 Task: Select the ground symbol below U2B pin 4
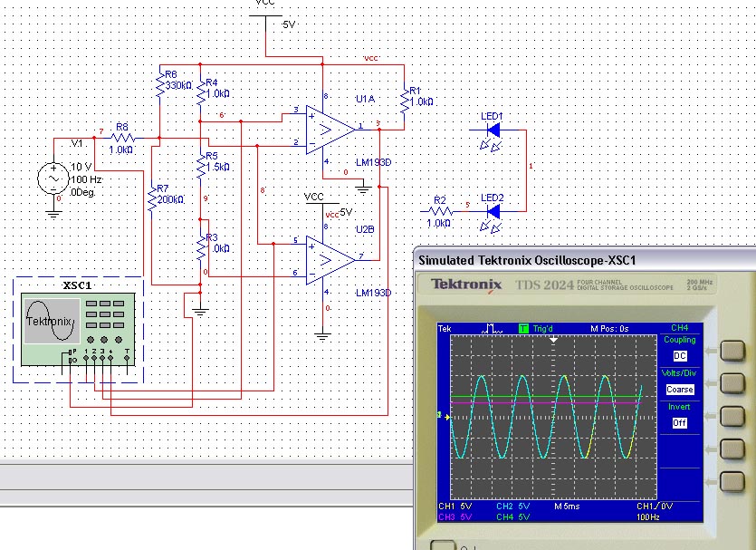322,337
